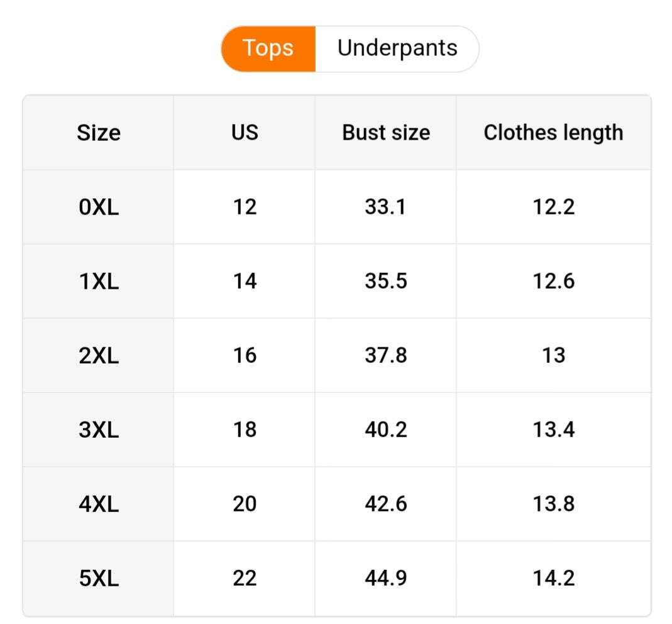Screen dimensions: 672x624
Task: Click the 12.6 clothes length cell
Action: tap(553, 281)
